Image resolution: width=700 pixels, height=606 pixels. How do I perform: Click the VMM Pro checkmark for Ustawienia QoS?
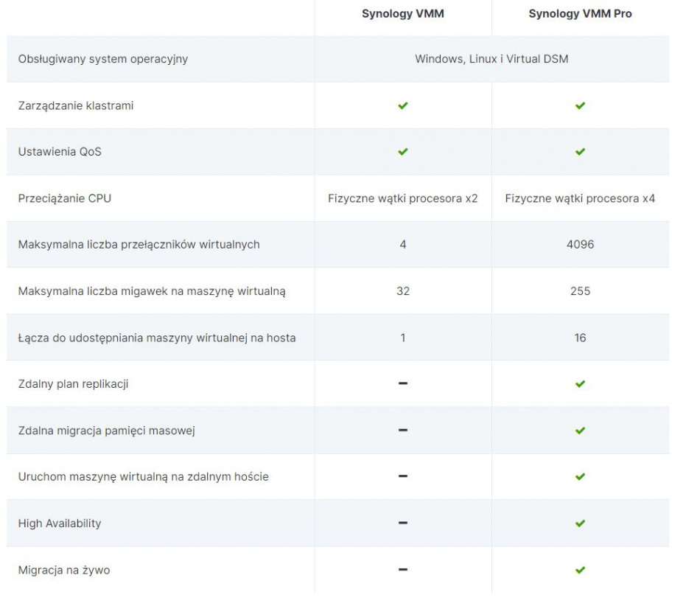coord(580,152)
